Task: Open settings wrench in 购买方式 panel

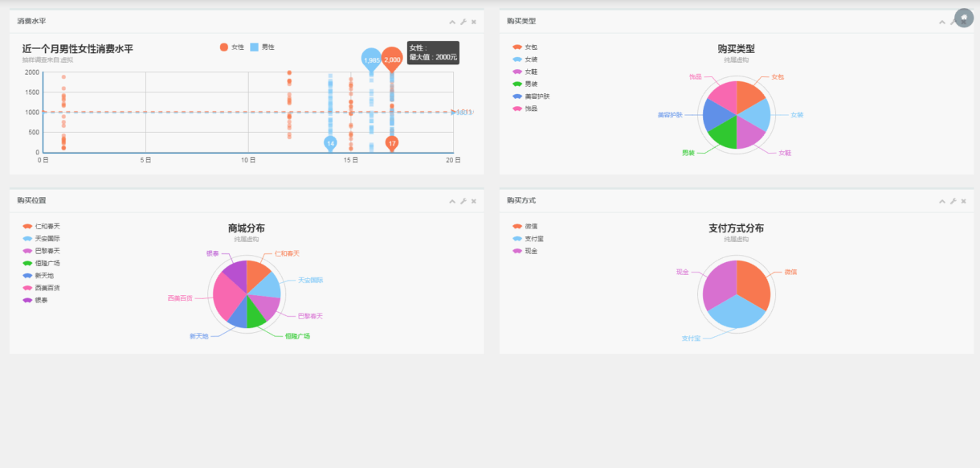Action: (x=953, y=201)
